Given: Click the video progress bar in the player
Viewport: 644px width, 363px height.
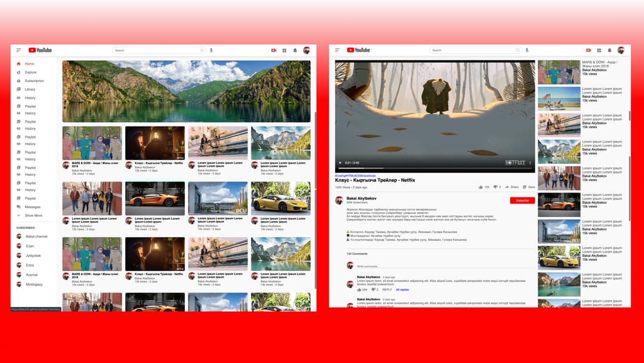Looking at the screenshot, I should [x=435, y=168].
